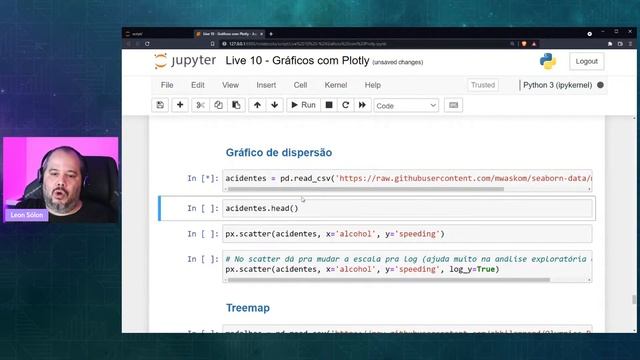Click the Python 3 (ipykernel) label

[x=557, y=85]
